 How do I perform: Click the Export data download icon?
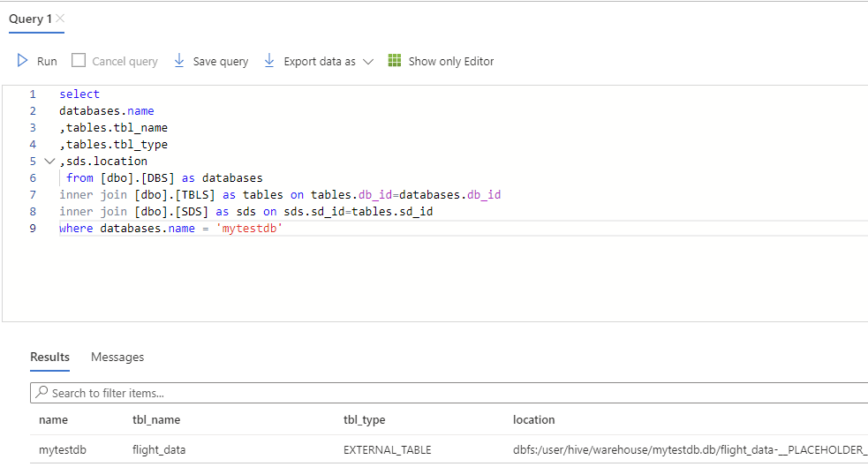pos(269,61)
